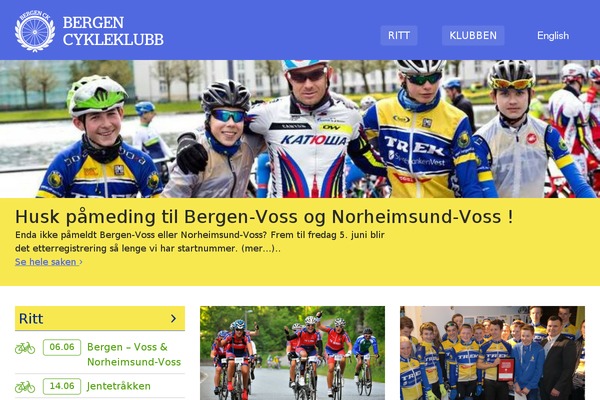Open the headline about Bergen-Voss påmelding
This screenshot has height=400, width=600.
[264, 217]
